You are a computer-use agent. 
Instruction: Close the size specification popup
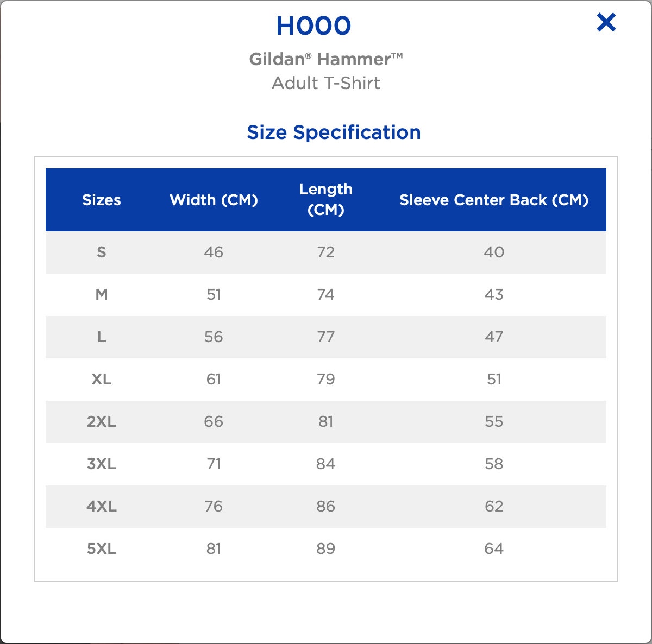606,23
